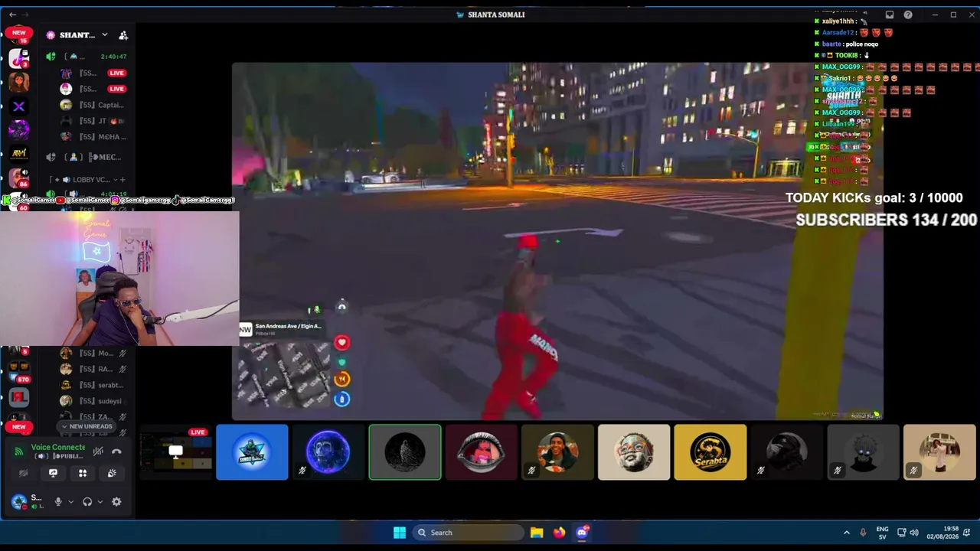
Task: Select the pink lips participant tile
Action: point(482,452)
